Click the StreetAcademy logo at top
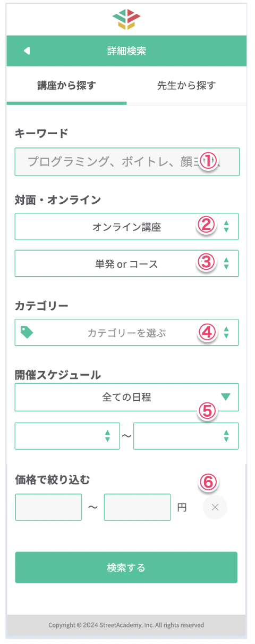Image resolution: width=255 pixels, height=644 pixels. 126,19
